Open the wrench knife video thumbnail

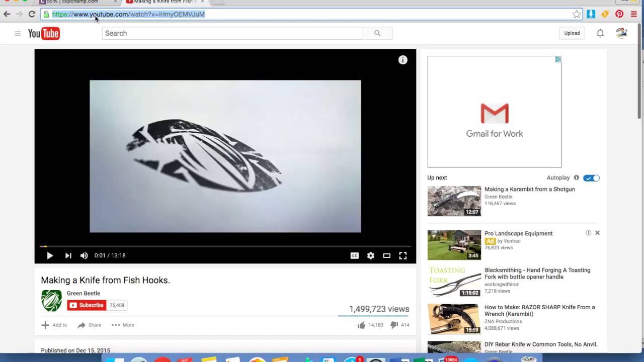pos(454,319)
